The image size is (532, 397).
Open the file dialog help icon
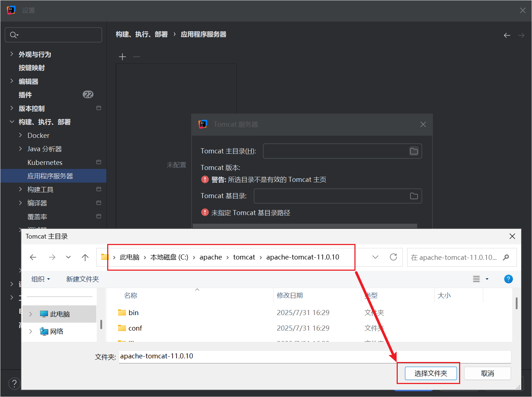[x=509, y=279]
